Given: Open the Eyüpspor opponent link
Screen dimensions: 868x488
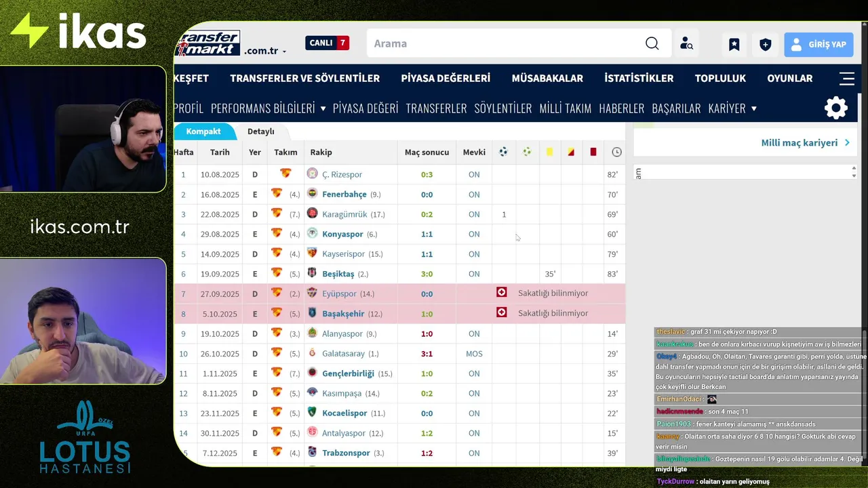Looking at the screenshot, I should [339, 293].
